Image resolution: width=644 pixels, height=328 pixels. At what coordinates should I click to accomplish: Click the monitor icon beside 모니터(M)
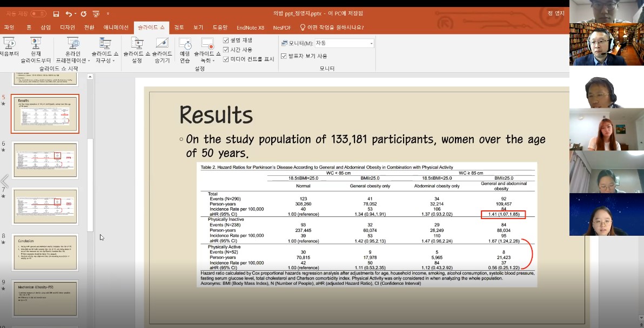[285, 43]
